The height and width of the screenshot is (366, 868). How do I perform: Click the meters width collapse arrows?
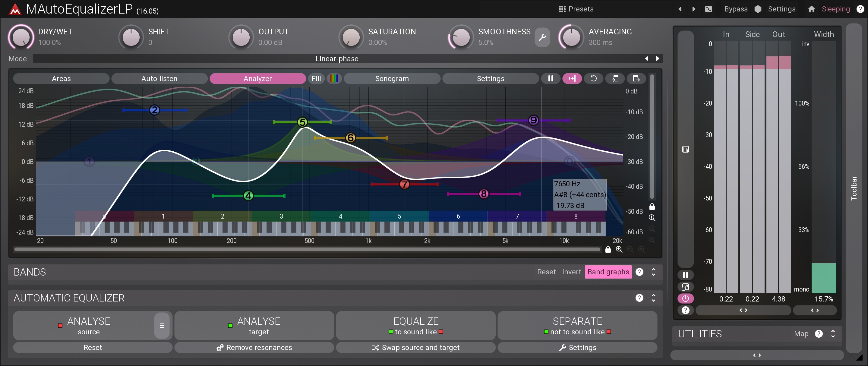(x=743, y=310)
